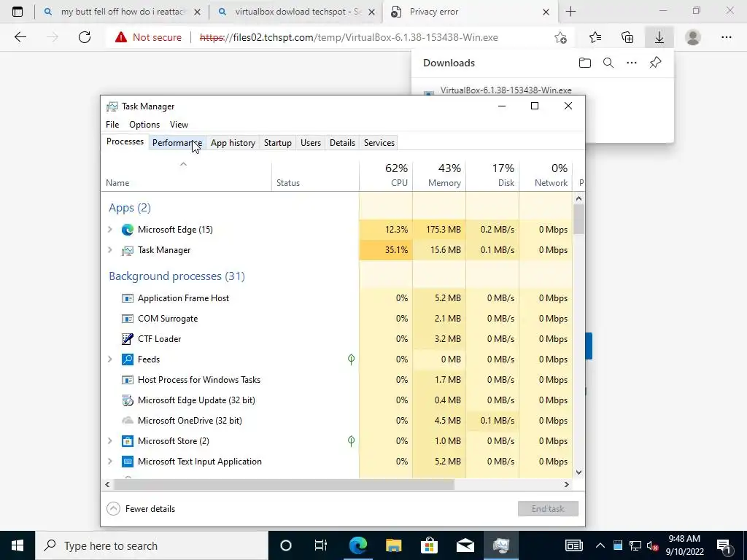Click Microsoft Store process icon
This screenshot has width=747, height=560.
127,441
